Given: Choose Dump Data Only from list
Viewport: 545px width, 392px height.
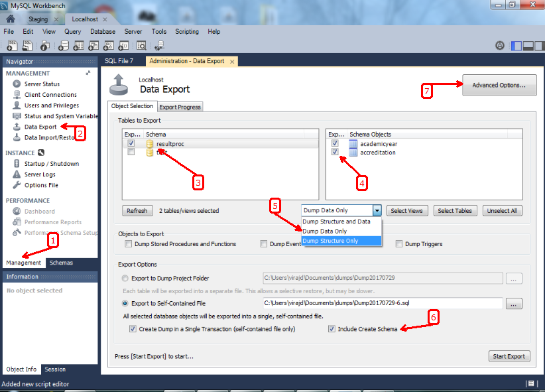Looking at the screenshot, I should coord(341,231).
